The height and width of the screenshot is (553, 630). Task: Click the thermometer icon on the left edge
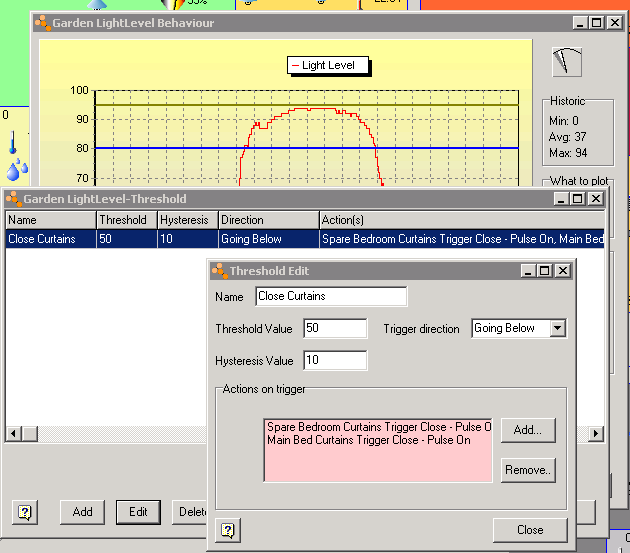tap(14, 141)
